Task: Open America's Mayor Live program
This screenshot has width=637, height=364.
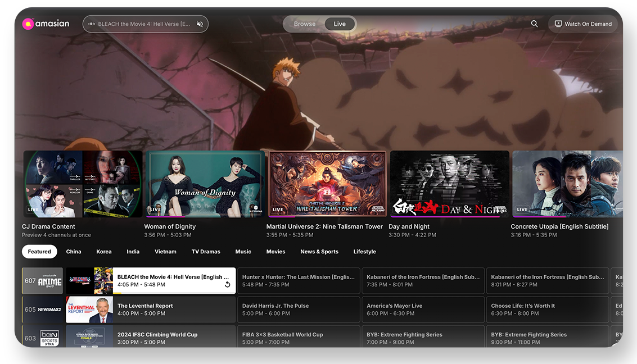Action: [x=423, y=310]
